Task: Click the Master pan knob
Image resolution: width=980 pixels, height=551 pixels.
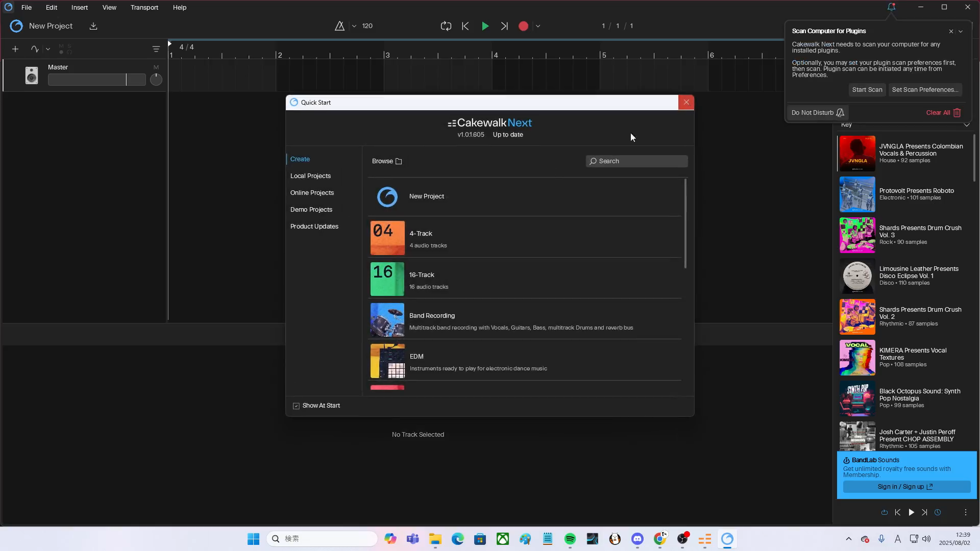Action: point(156,80)
